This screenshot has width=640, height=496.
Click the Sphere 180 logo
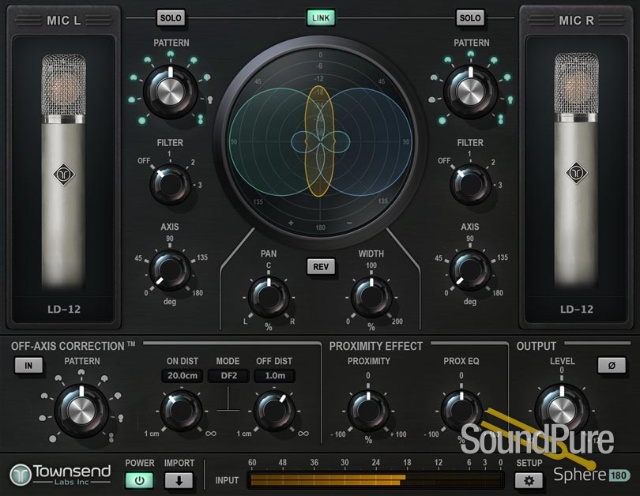click(591, 475)
